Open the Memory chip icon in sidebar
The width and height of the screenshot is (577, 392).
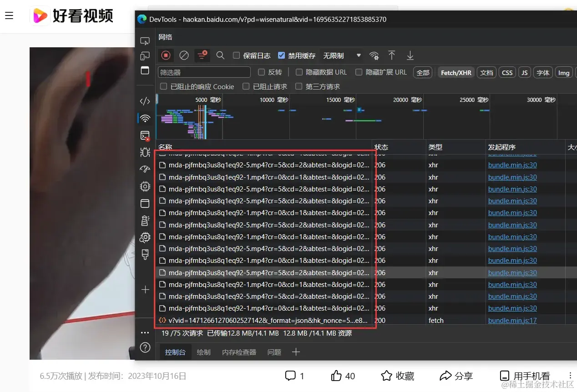[x=145, y=186]
